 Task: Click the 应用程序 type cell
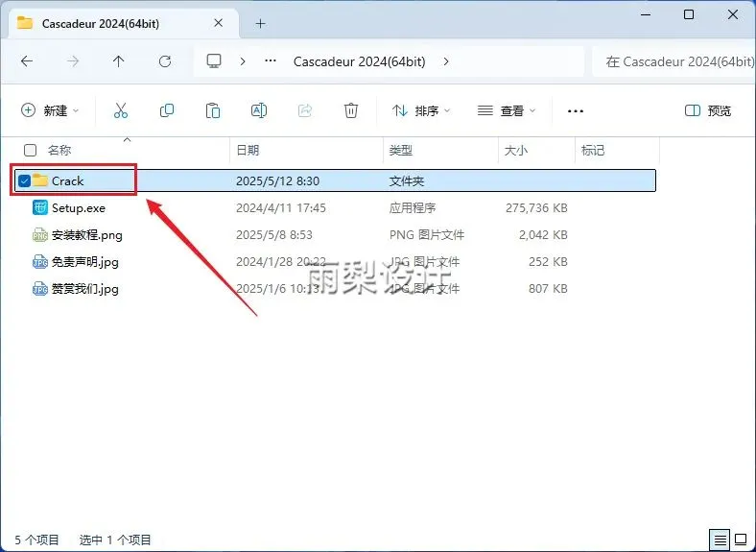(x=413, y=207)
